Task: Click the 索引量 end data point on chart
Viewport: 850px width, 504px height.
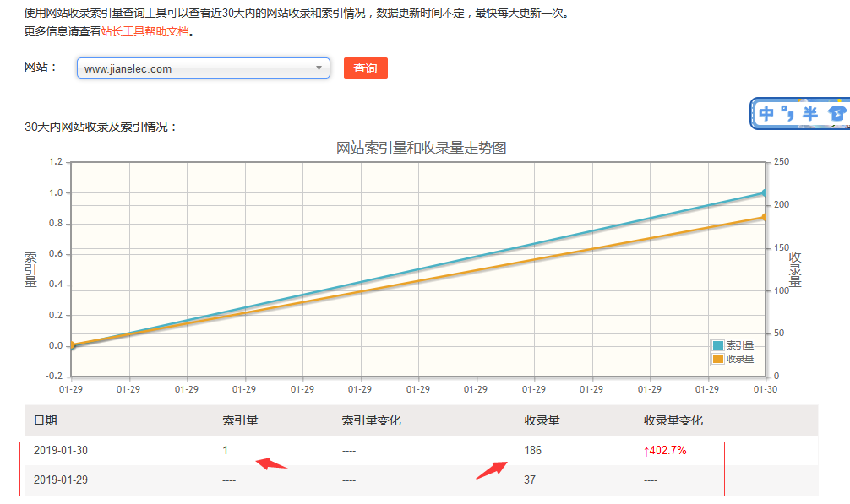Action: (764, 193)
